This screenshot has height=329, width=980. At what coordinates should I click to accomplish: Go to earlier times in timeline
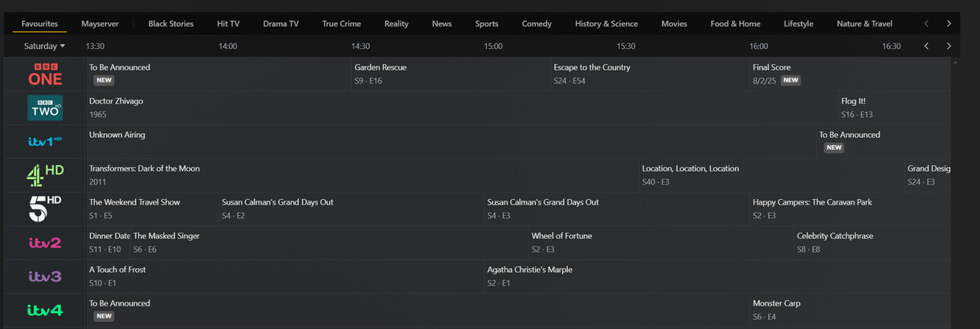click(x=926, y=46)
